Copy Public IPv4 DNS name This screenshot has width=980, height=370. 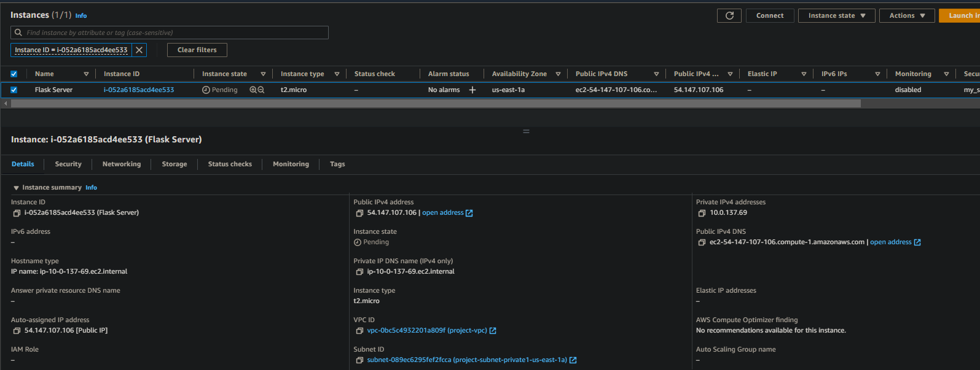(702, 243)
